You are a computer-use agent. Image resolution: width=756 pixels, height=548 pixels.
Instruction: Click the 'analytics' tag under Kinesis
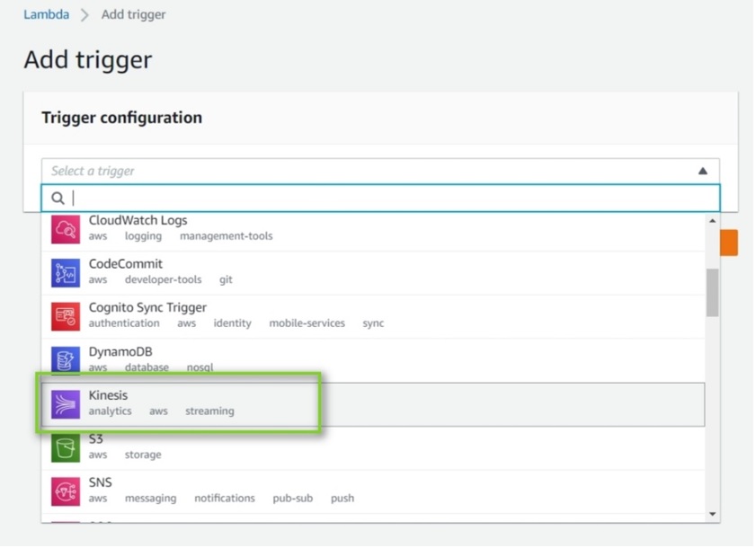point(110,411)
